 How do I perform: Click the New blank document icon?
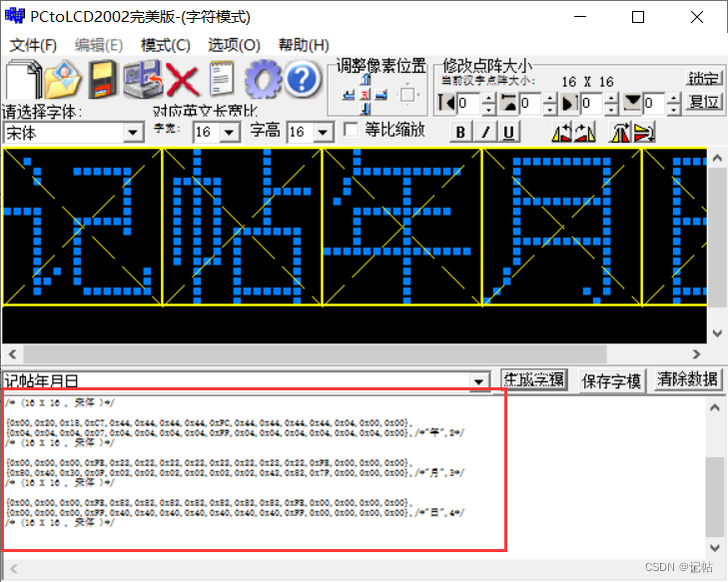click(x=23, y=80)
